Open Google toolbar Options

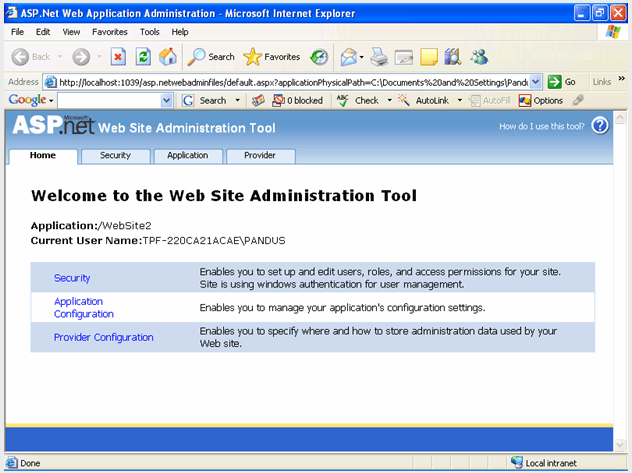[541, 100]
